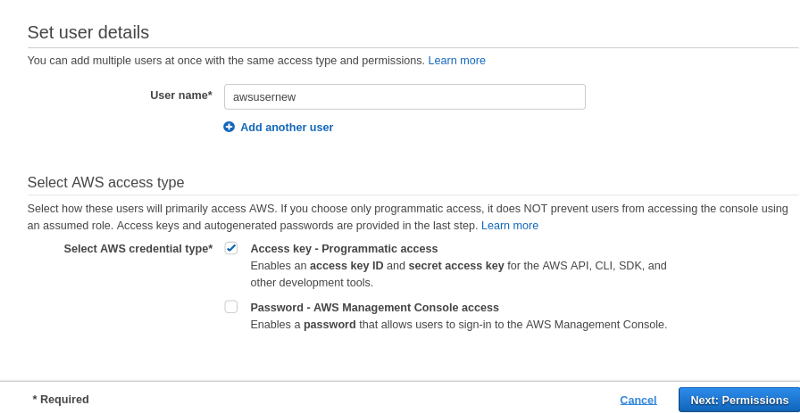
Task: Enable Password - AWS Management Console access checkbox
Action: tap(231, 307)
